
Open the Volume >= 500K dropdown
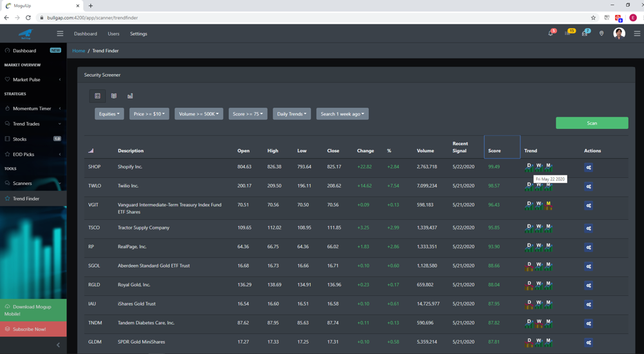(x=199, y=113)
